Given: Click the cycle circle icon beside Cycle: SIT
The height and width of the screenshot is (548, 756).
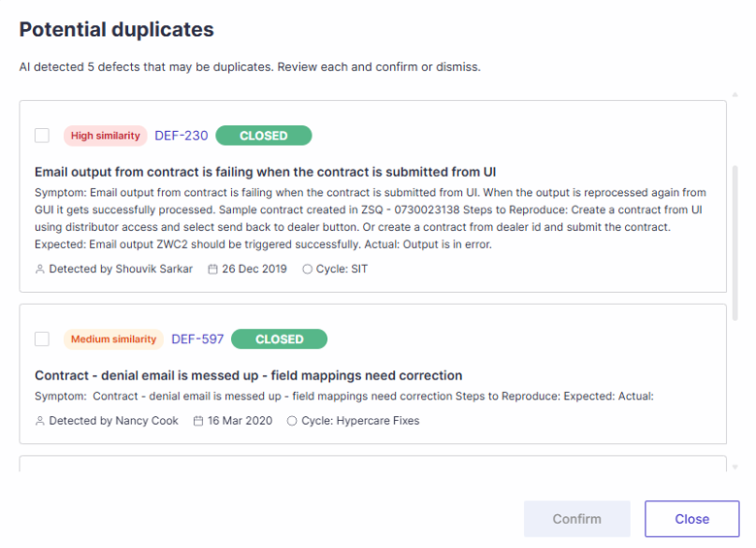Looking at the screenshot, I should 307,269.
